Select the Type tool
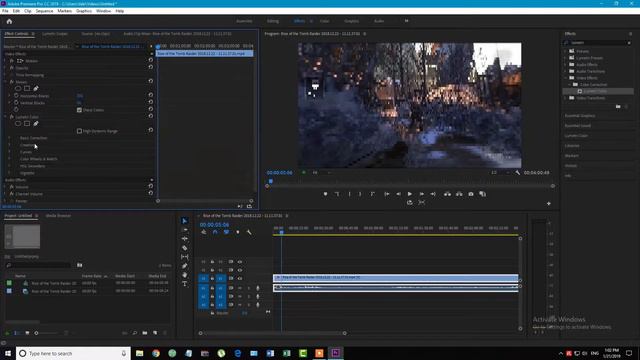 click(x=184, y=284)
